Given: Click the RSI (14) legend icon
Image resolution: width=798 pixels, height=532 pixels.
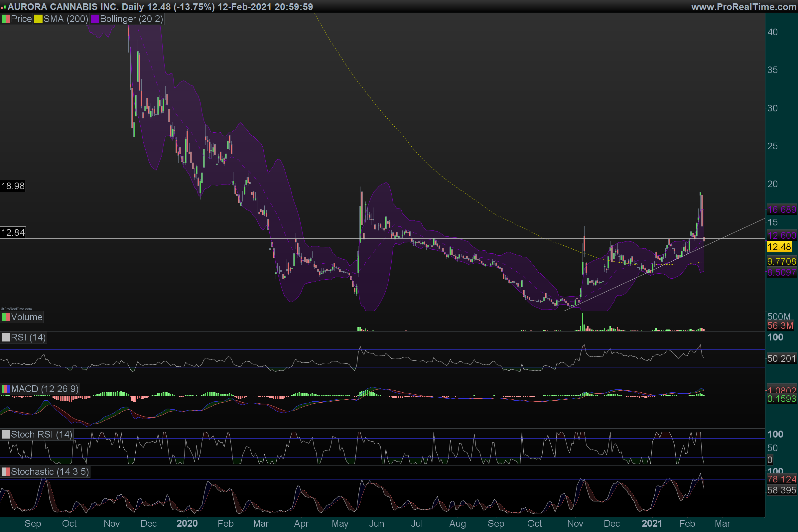Looking at the screenshot, I should tap(6, 337).
